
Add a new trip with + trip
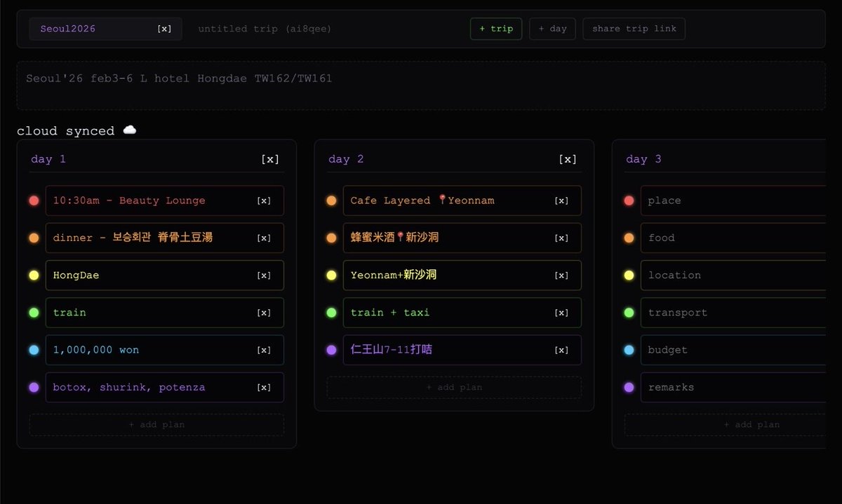coord(496,29)
